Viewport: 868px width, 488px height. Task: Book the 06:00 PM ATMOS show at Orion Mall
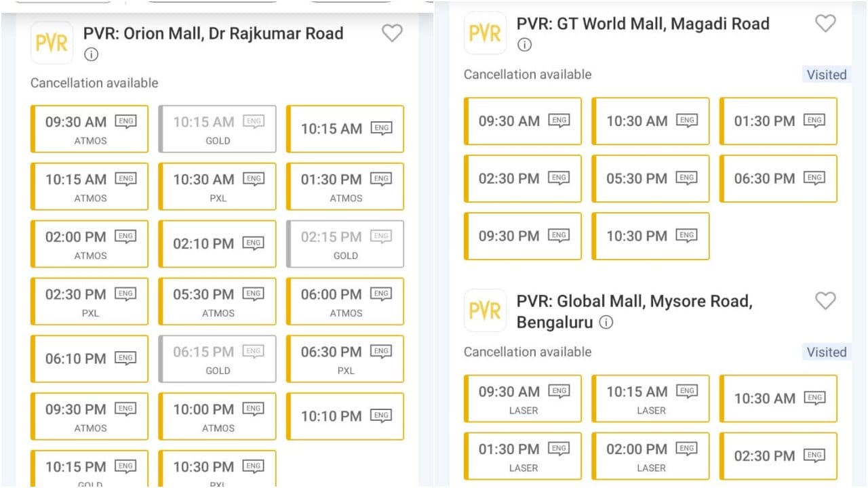tap(345, 302)
